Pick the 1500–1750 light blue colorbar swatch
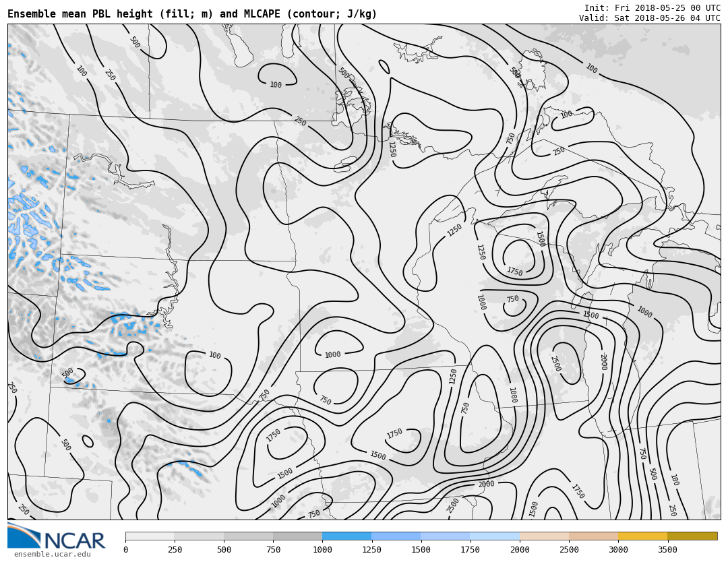728x562 pixels. 446,536
